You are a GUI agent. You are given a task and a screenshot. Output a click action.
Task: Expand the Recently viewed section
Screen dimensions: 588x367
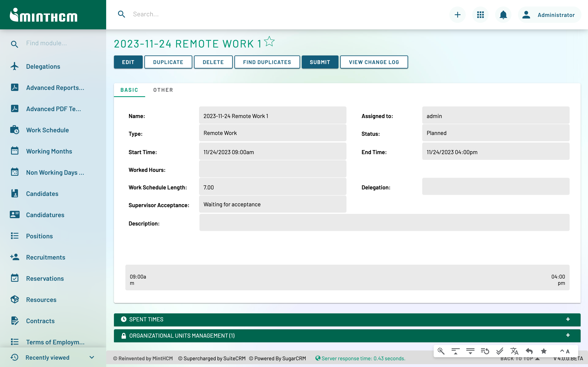pos(92,357)
